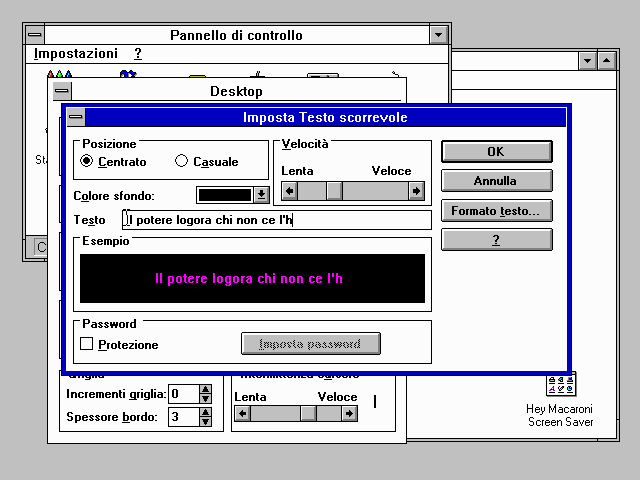
Task: Click the minimize arrow of the background window
Action: pyautogui.click(x=587, y=61)
